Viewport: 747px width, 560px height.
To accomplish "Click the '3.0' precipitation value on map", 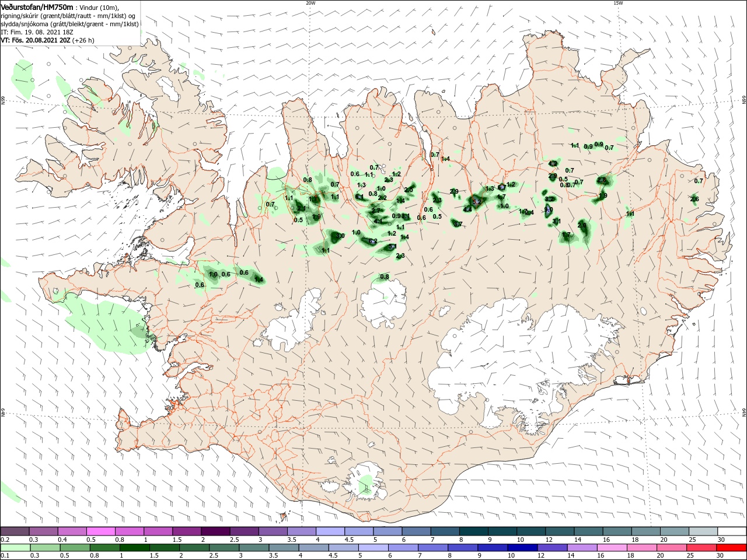I will pos(340,236).
